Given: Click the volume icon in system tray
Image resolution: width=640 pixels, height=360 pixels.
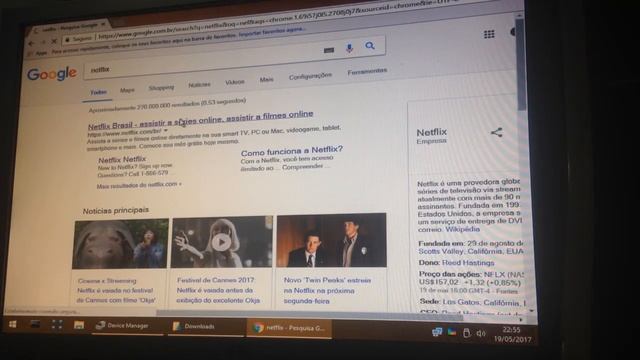Looking at the screenshot, I should point(481,333).
